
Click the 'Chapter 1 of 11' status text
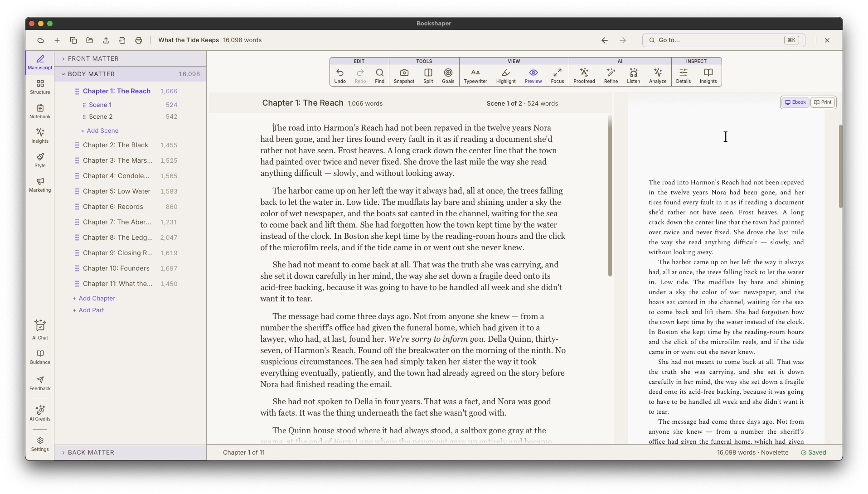[x=244, y=452]
